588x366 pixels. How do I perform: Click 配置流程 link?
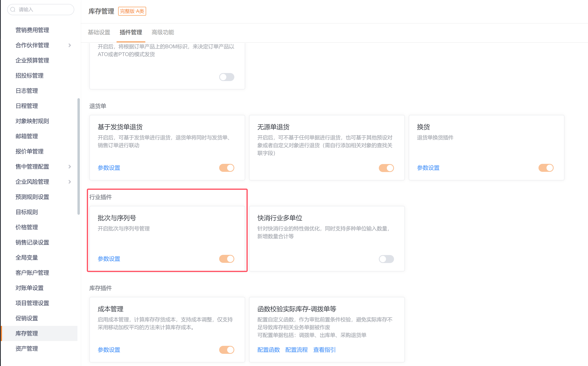[296, 350]
